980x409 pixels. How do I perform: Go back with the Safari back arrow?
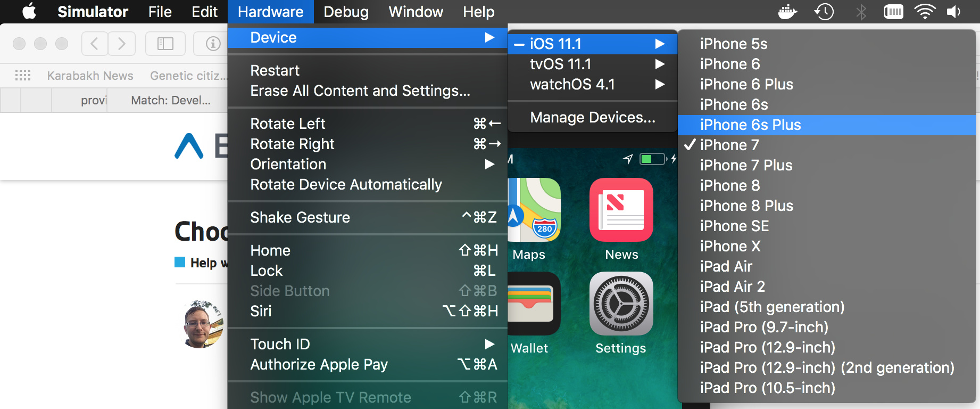(95, 44)
